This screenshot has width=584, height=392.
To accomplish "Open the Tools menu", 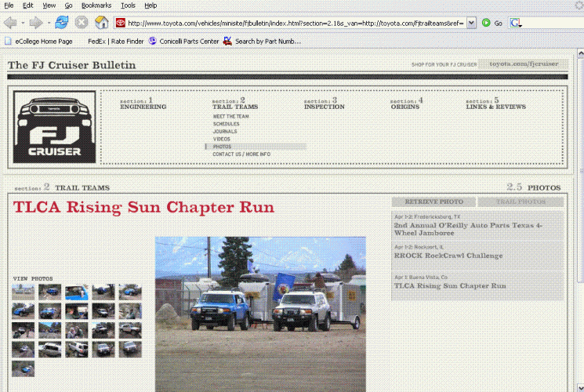I will point(128,5).
